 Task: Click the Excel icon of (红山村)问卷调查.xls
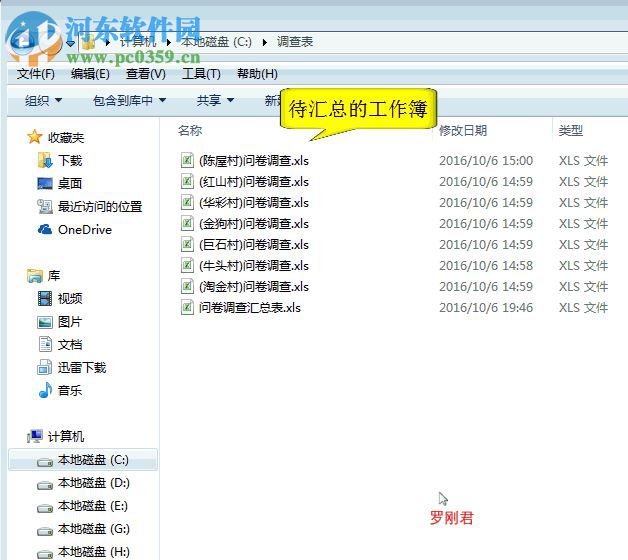point(187,181)
